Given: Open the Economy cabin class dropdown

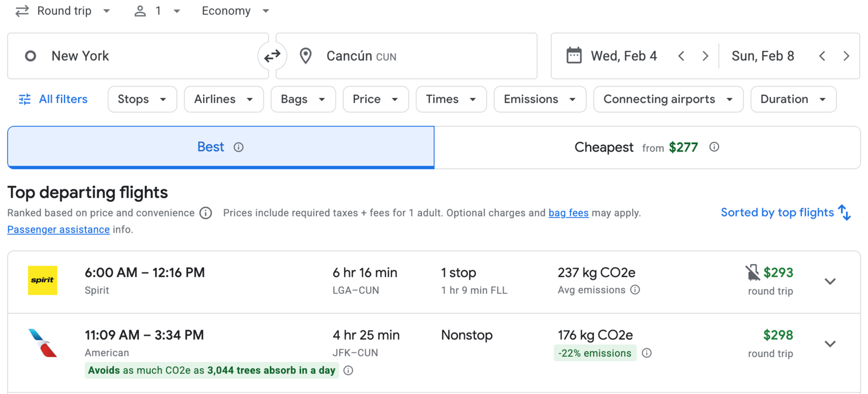Looking at the screenshot, I should 235,11.
